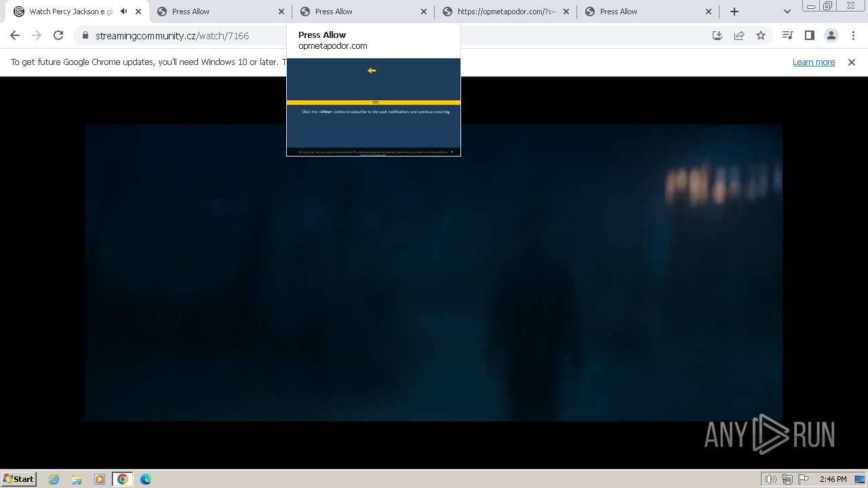Image resolution: width=868 pixels, height=488 pixels.
Task: Open Learn more link about updates
Action: click(x=814, y=62)
